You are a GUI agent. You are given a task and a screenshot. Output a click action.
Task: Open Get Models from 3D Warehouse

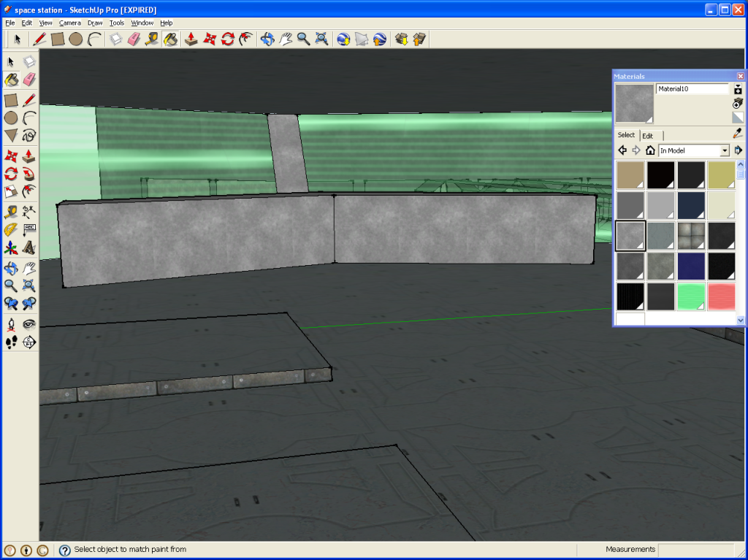tap(402, 39)
